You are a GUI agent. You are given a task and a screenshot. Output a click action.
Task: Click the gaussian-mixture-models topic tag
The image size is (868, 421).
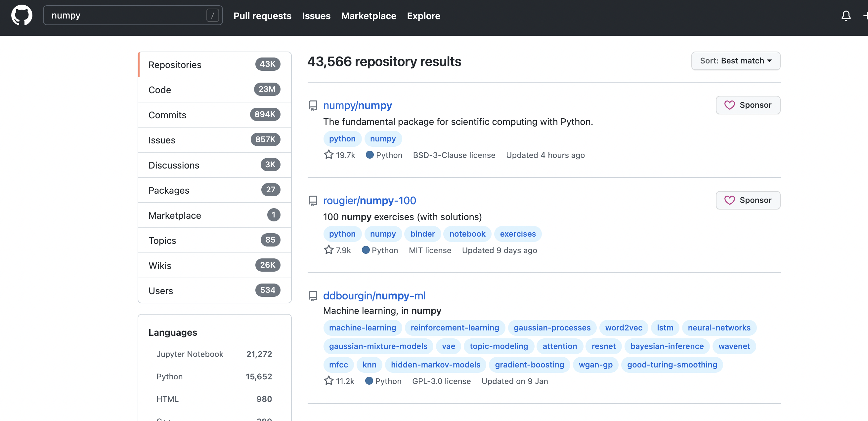click(x=378, y=346)
